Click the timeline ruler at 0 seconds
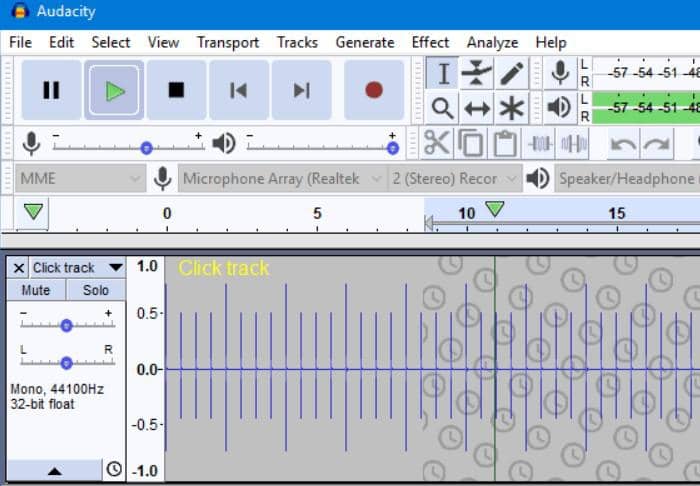700x486 pixels. click(167, 214)
